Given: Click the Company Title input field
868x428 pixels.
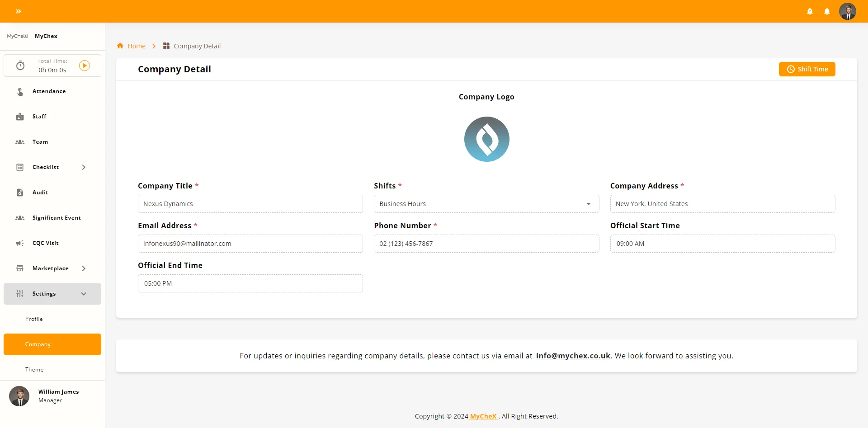Looking at the screenshot, I should [250, 204].
